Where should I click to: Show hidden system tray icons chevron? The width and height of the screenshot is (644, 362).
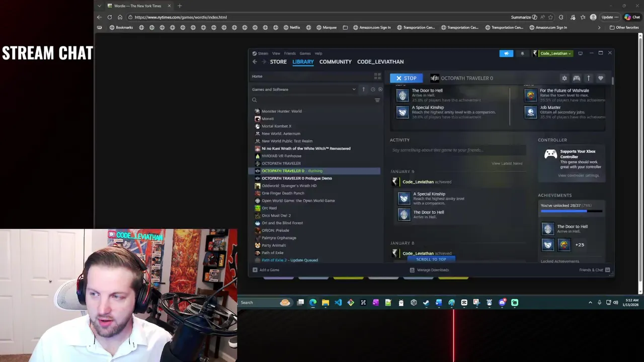tap(590, 302)
